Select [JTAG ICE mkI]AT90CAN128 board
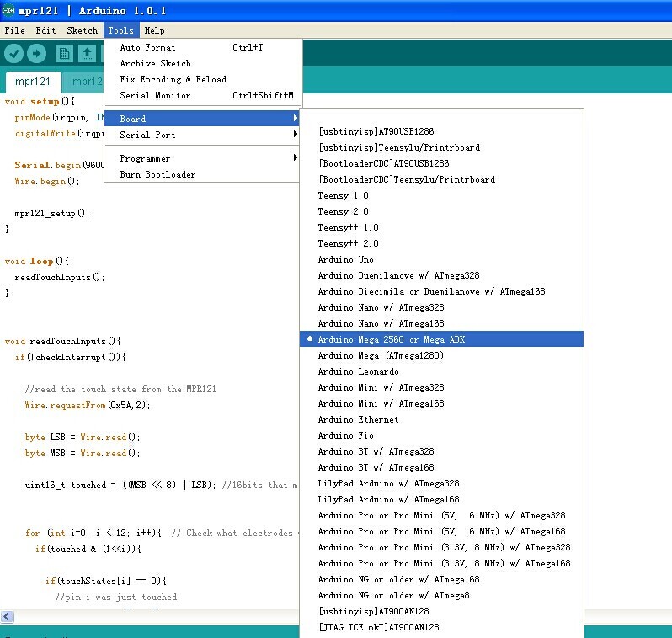This screenshot has height=638, width=672. [441, 627]
